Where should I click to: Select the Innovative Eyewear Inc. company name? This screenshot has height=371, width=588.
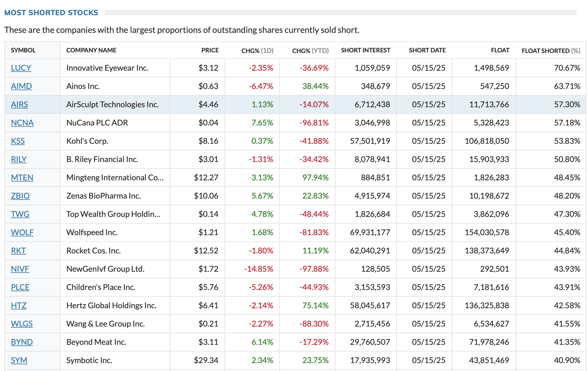tap(107, 68)
